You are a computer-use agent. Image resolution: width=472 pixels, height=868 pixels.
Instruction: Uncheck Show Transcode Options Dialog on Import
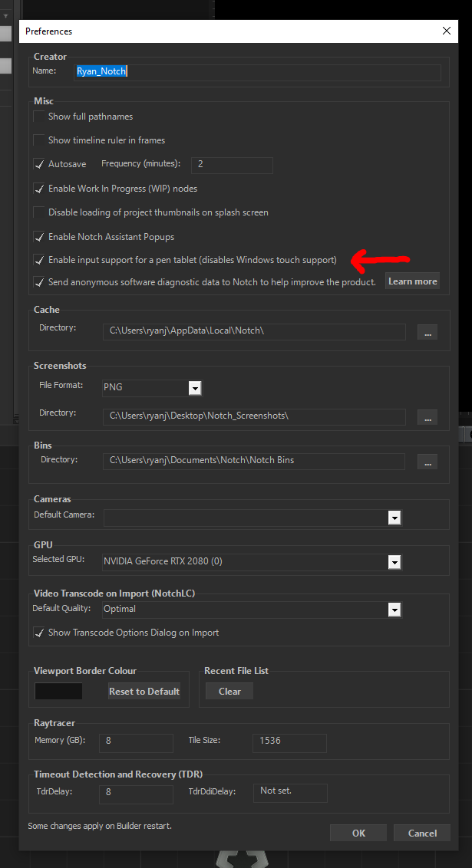[x=39, y=633]
